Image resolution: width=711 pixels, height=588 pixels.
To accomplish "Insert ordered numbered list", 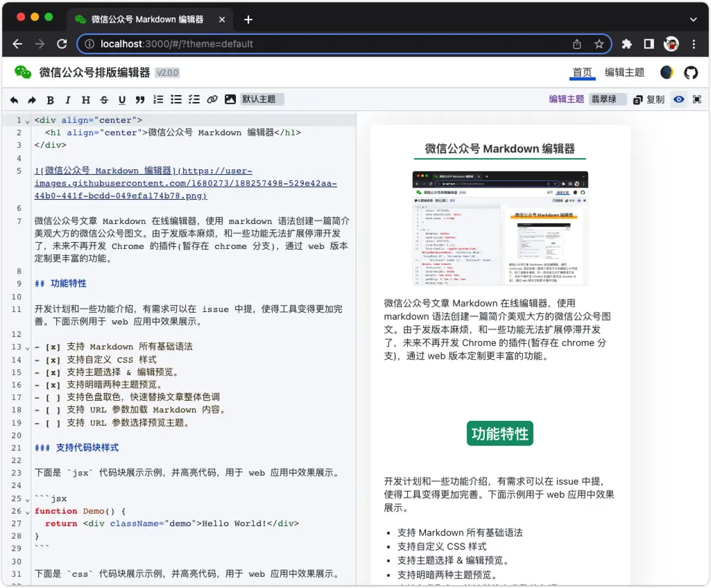I will pyautogui.click(x=157, y=99).
